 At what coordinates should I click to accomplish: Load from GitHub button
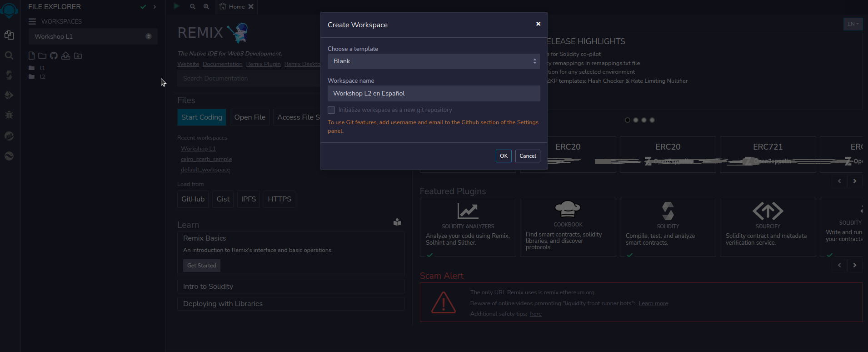coord(193,199)
